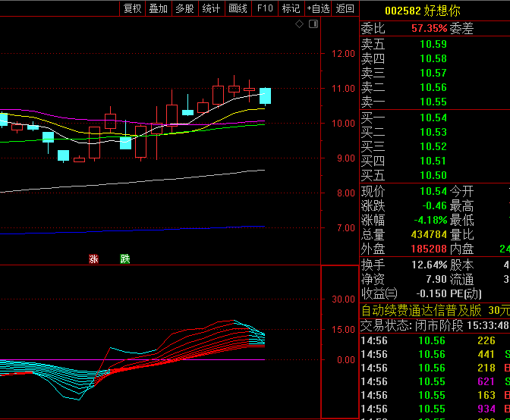Open the 叠加 overlay option

coord(158,8)
